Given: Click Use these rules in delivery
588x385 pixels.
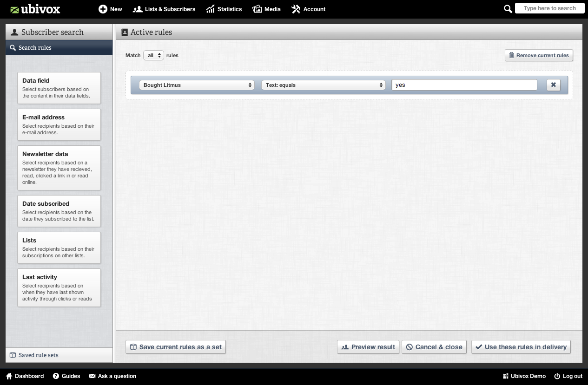Looking at the screenshot, I should point(521,347).
